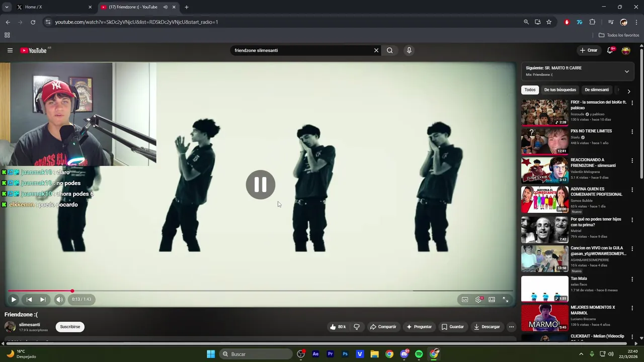This screenshot has width=644, height=362.
Task: Bookmark this page with the star icon
Action: (549, 22)
